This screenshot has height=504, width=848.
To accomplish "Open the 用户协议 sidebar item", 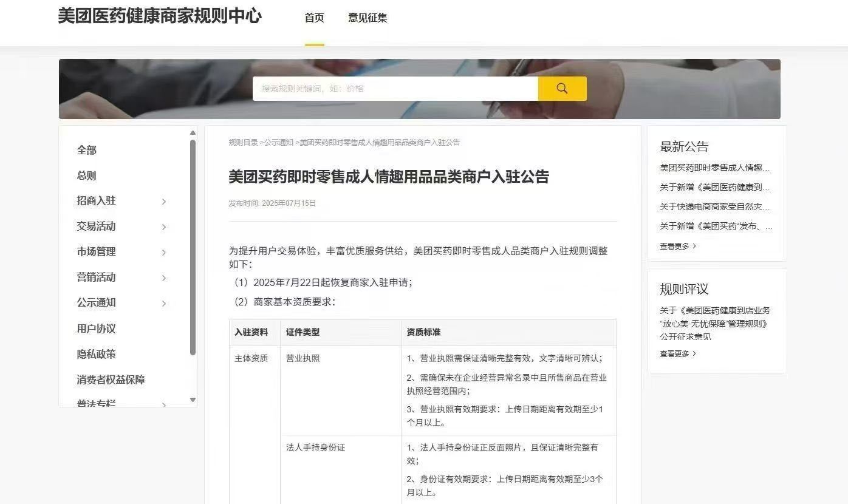I will tap(96, 329).
